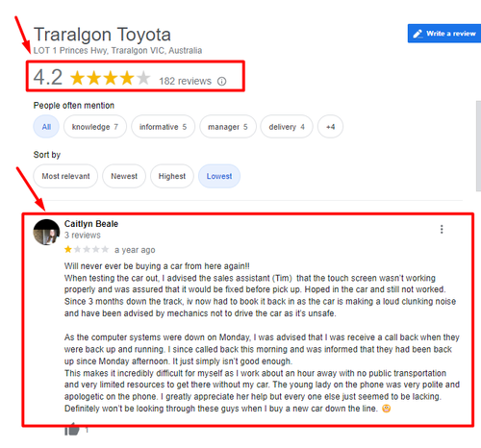Click the info icon beside 182 reviews
This screenshot has height=448, width=481.
point(221,82)
